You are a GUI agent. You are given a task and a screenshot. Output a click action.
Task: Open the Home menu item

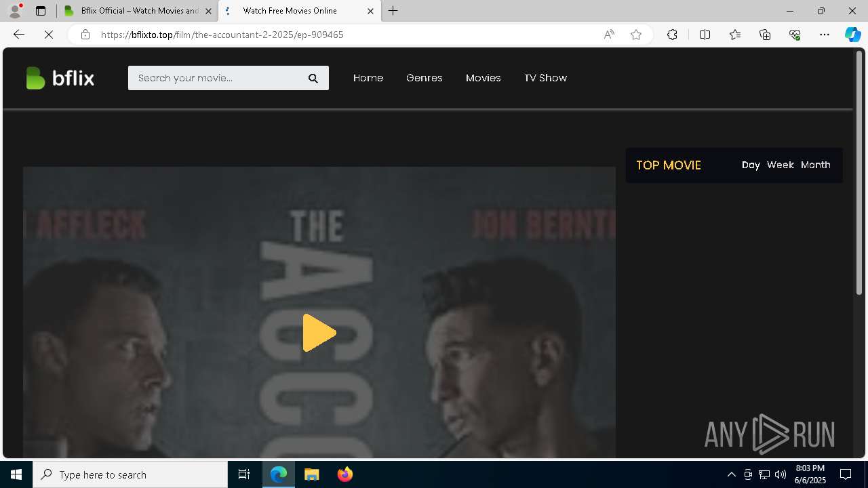(368, 78)
